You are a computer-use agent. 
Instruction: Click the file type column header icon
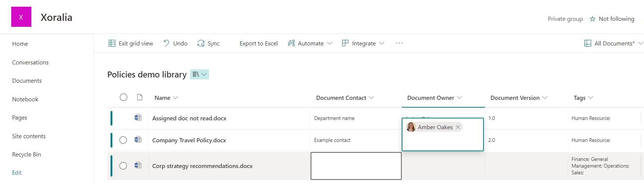140,97
